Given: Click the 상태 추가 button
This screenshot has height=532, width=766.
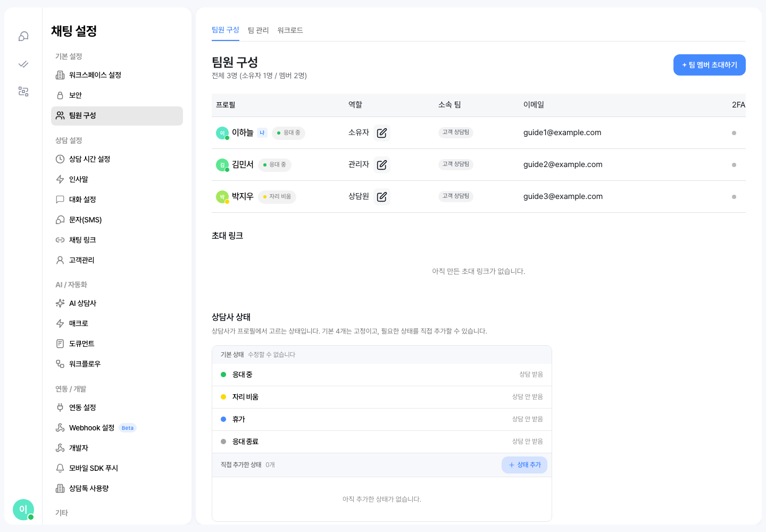Looking at the screenshot, I should [x=524, y=465].
